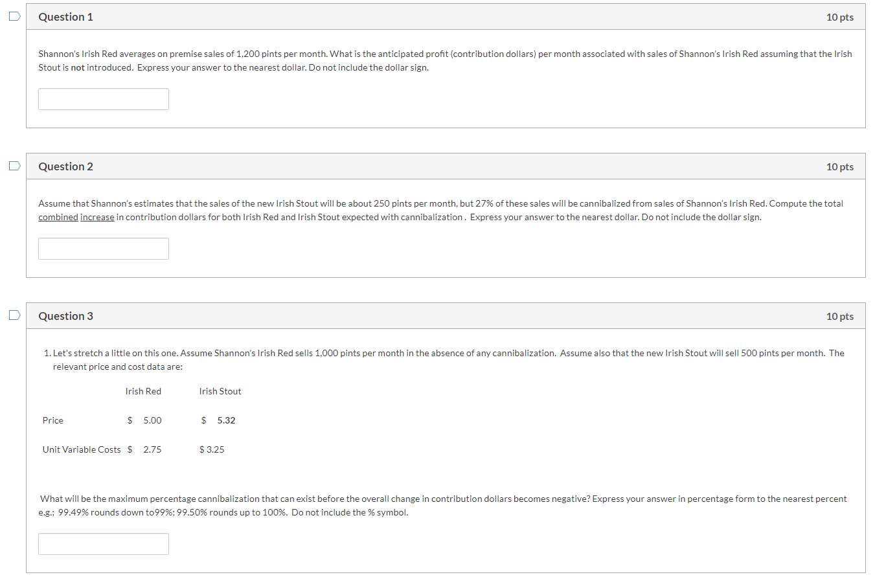Select the Question 1 header title

[65, 17]
